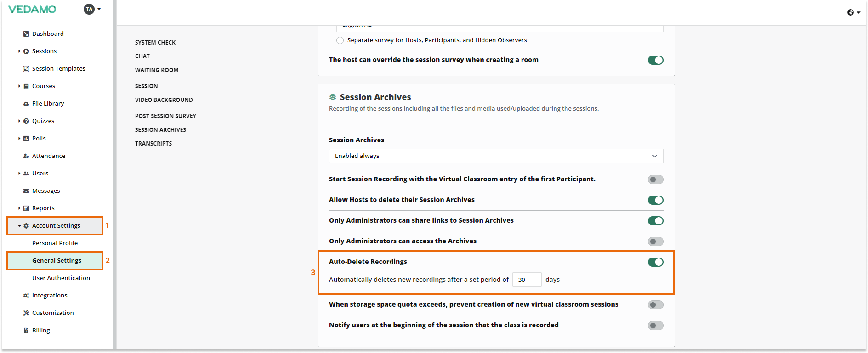Click the Dashboard icon in the sidebar
Screen dimensions: 868x353
[x=26, y=34]
